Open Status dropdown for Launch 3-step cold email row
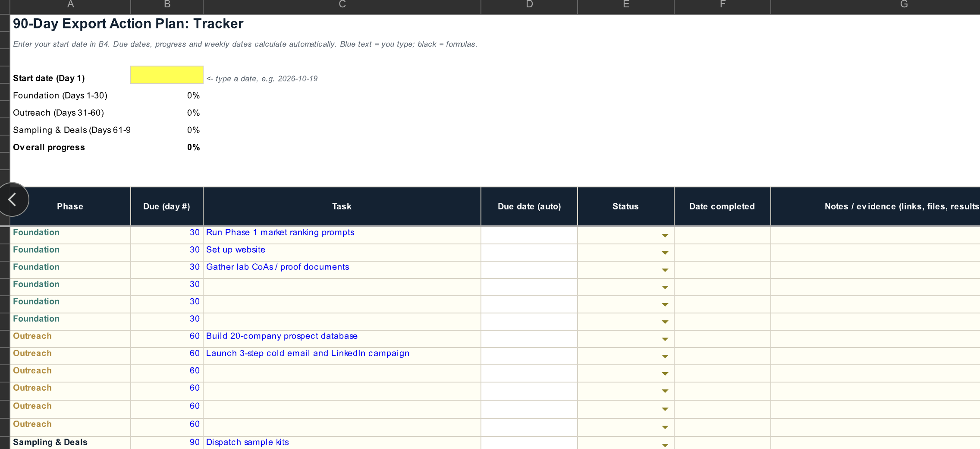Viewport: 980px width, 449px height. pyautogui.click(x=665, y=356)
